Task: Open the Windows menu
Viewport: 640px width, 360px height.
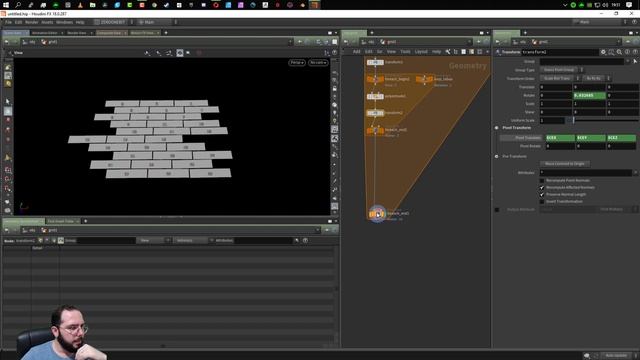Action: tap(64, 22)
